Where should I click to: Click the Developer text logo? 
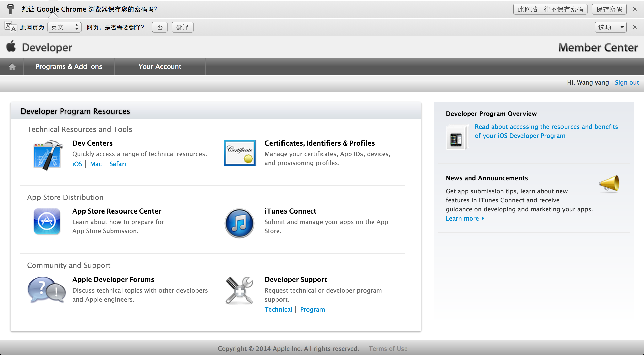[x=47, y=48]
